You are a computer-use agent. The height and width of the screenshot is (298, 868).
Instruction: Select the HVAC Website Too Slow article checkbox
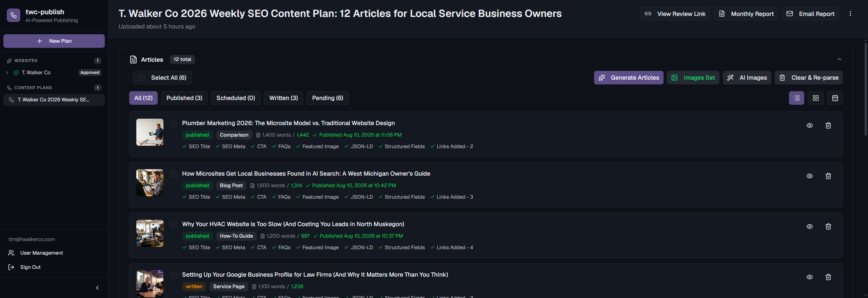point(174,224)
